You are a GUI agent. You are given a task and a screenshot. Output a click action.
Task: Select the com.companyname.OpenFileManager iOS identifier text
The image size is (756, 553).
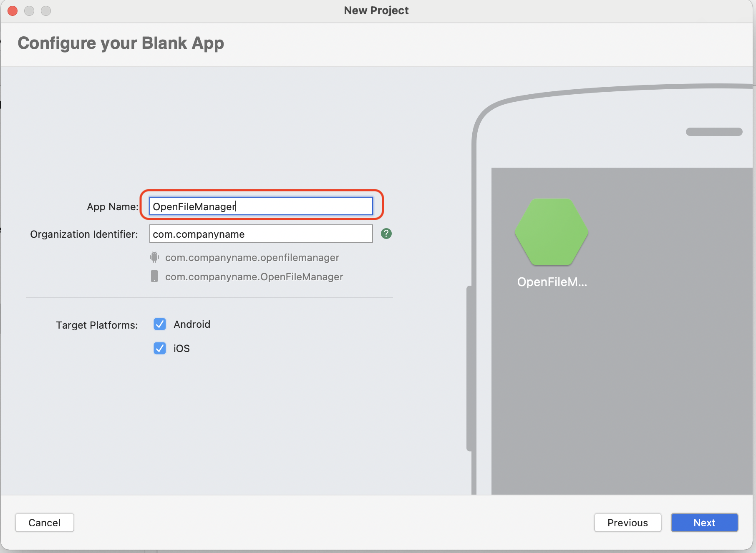(254, 277)
